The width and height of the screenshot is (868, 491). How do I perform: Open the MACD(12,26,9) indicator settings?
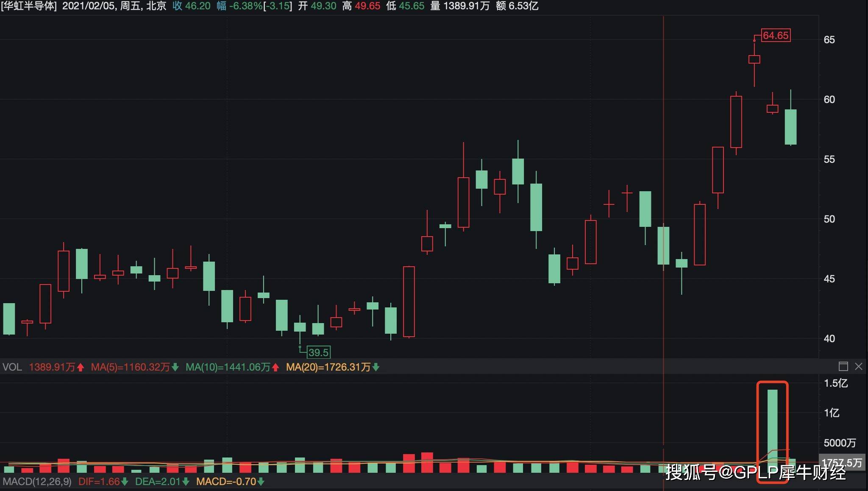[37, 482]
